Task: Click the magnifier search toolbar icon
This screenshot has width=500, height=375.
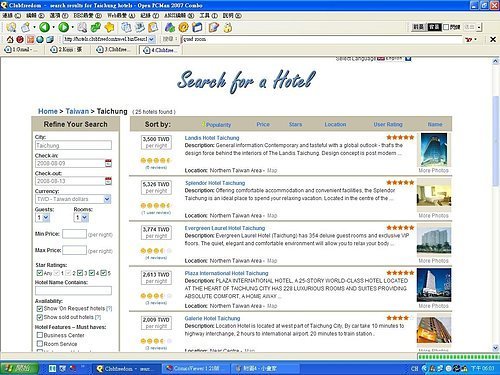Action: [x=82, y=27]
